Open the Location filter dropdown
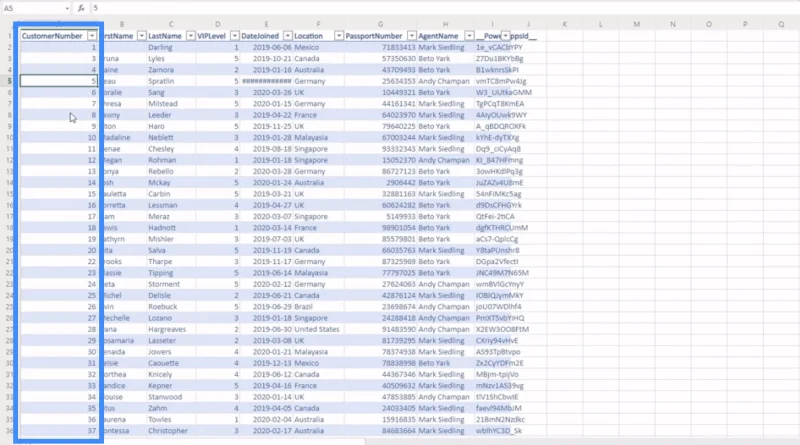 (x=339, y=36)
